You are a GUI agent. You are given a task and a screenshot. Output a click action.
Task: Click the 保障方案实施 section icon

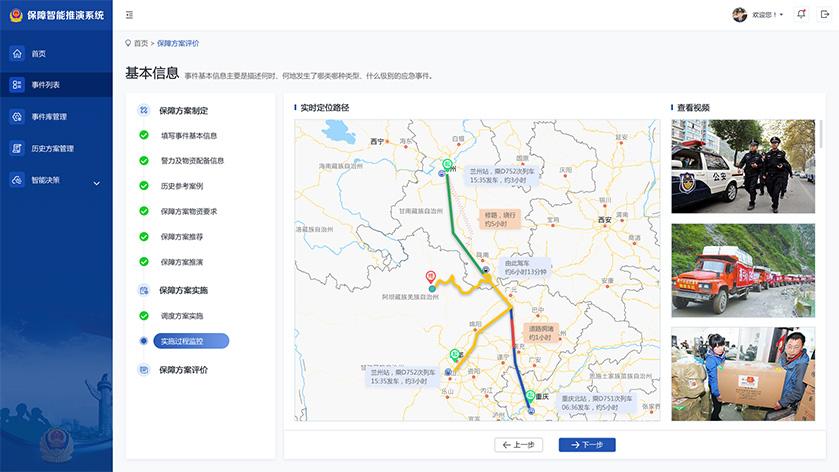click(x=143, y=290)
